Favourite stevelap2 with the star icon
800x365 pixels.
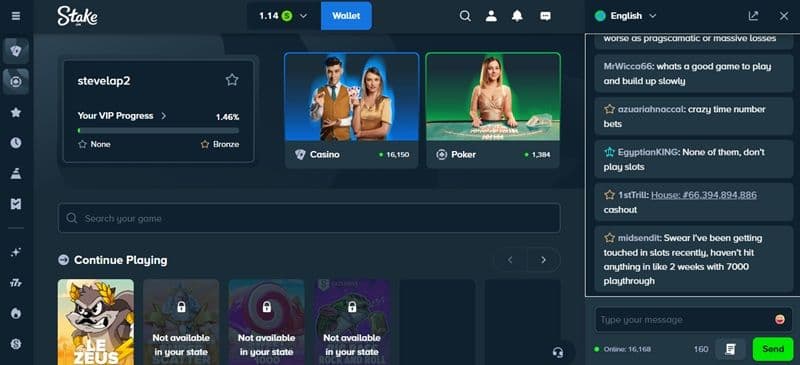232,79
